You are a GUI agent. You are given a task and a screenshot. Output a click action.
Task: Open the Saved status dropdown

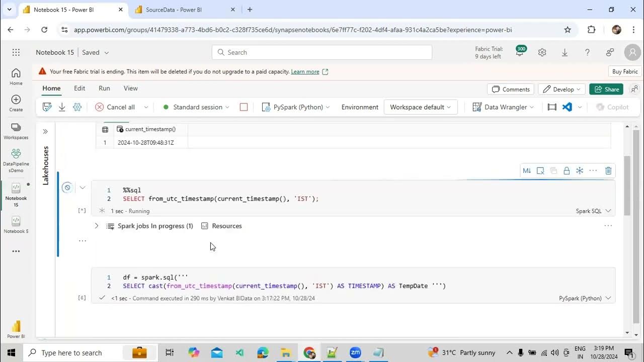[x=96, y=52]
